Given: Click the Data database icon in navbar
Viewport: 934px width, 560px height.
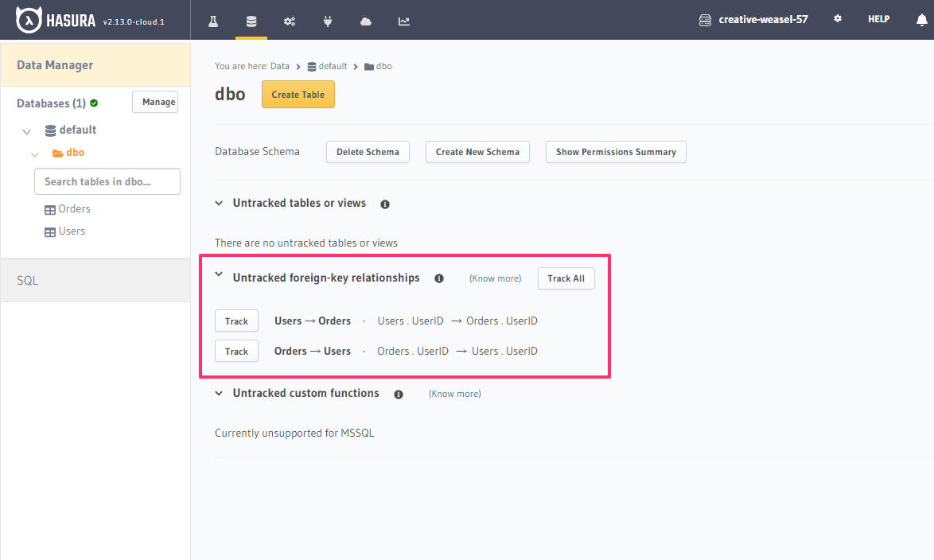Looking at the screenshot, I should [251, 21].
